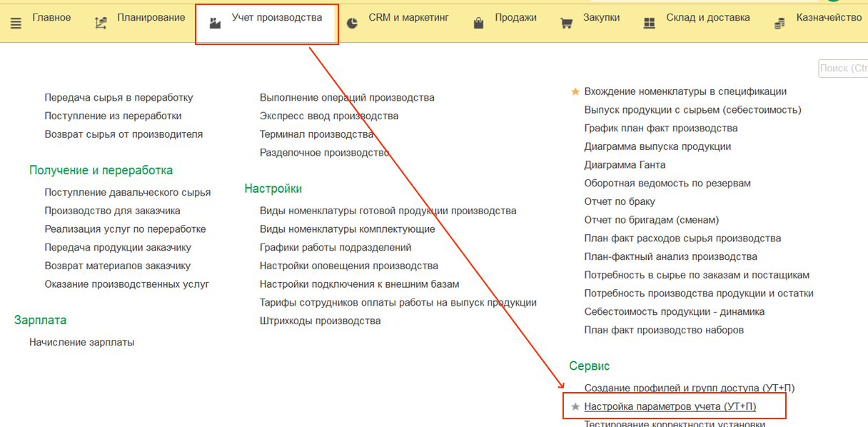This screenshot has width=868, height=427.
Task: Open Отчет по браку
Action: 620,201
